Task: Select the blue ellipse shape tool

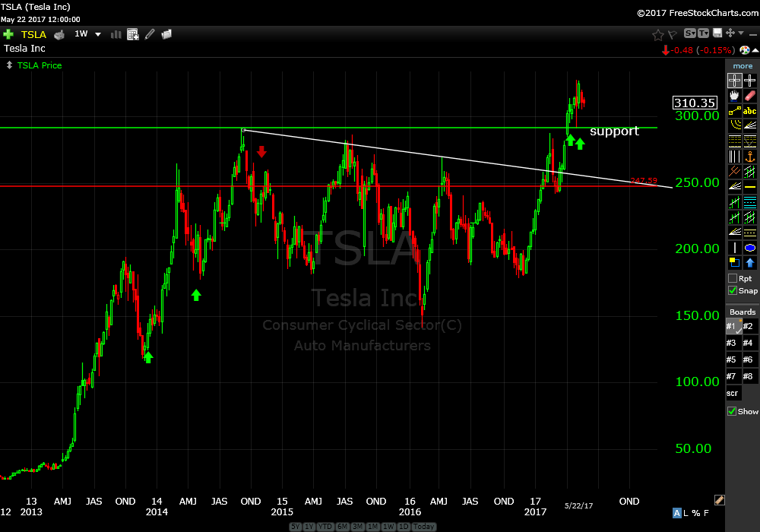Action: [750, 248]
